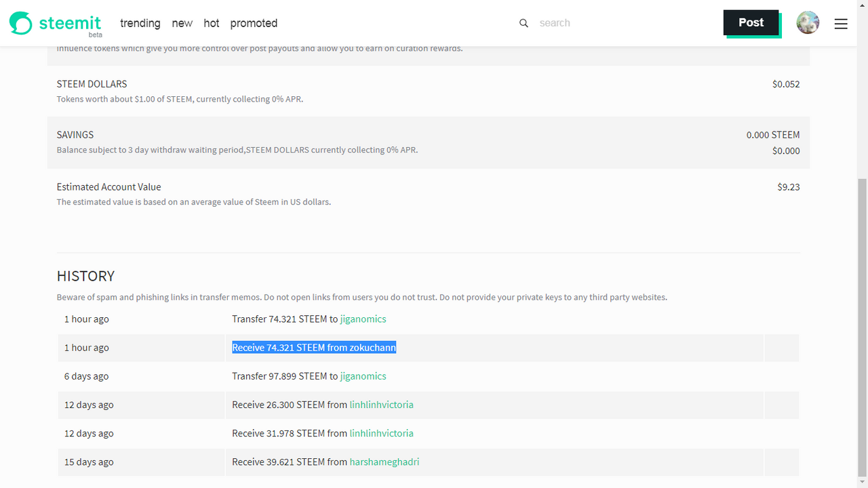
Task: Go to the hot posts feed
Action: tap(212, 23)
